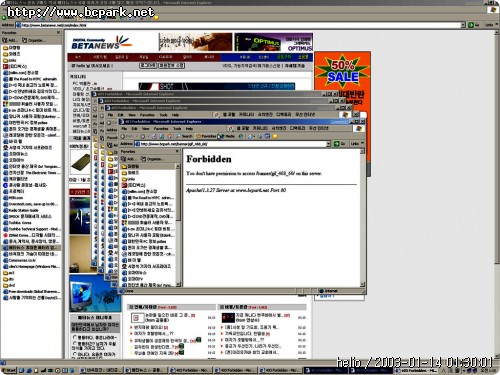Screen dimensions: 500x375
Task: Open 'Toshiba Korea' favorite in main sidebar
Action: [x=17, y=223]
